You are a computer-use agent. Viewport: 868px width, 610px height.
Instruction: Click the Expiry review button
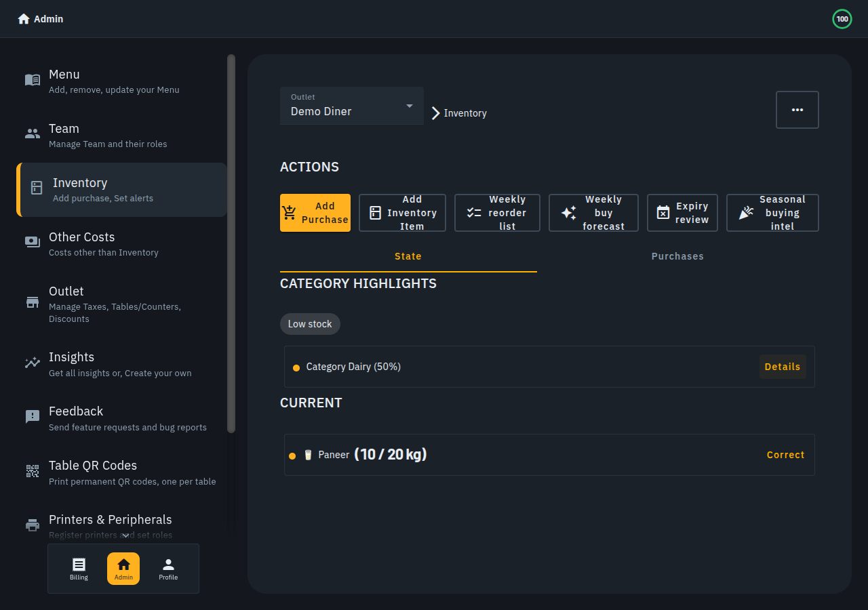682,213
